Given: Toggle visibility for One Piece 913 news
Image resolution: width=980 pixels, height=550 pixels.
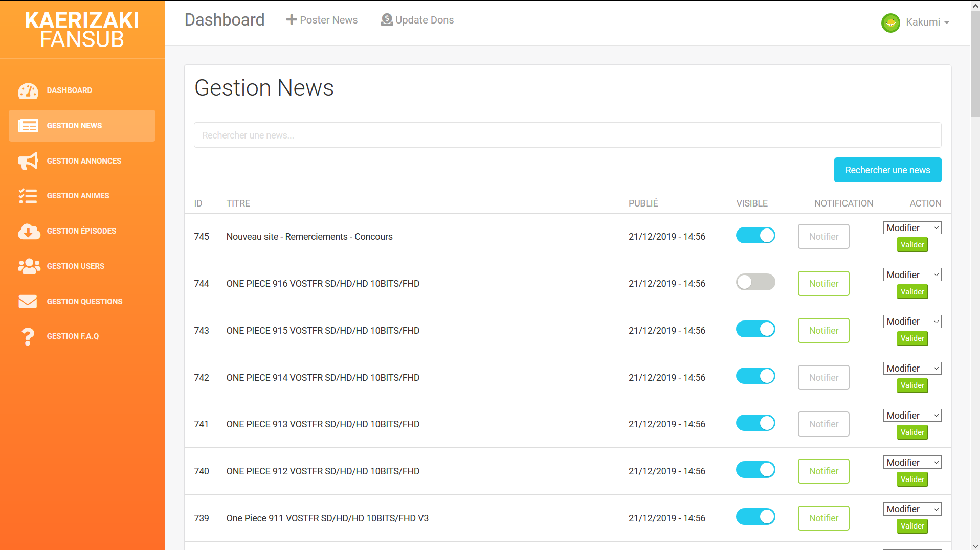Looking at the screenshot, I should (755, 423).
